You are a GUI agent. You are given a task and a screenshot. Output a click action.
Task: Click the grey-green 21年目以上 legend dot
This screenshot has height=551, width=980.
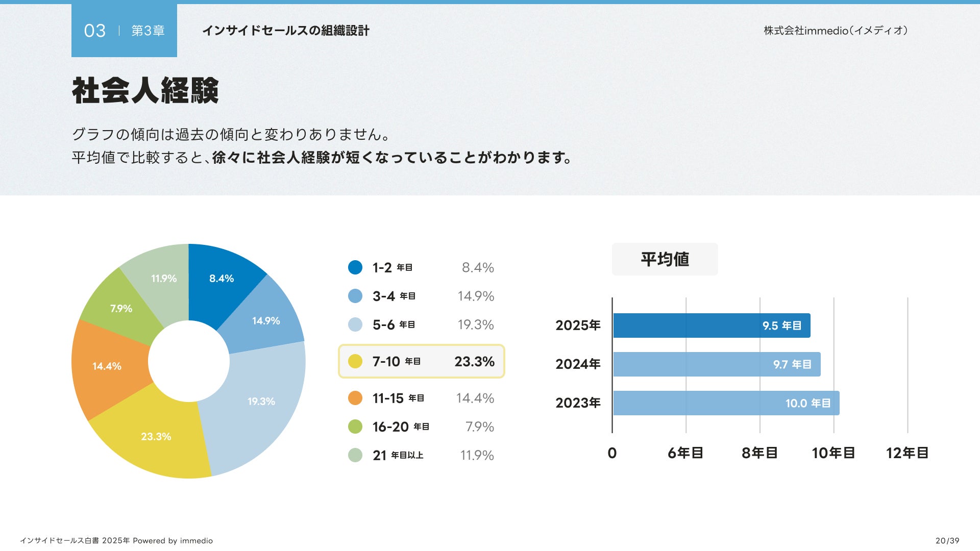[355, 455]
